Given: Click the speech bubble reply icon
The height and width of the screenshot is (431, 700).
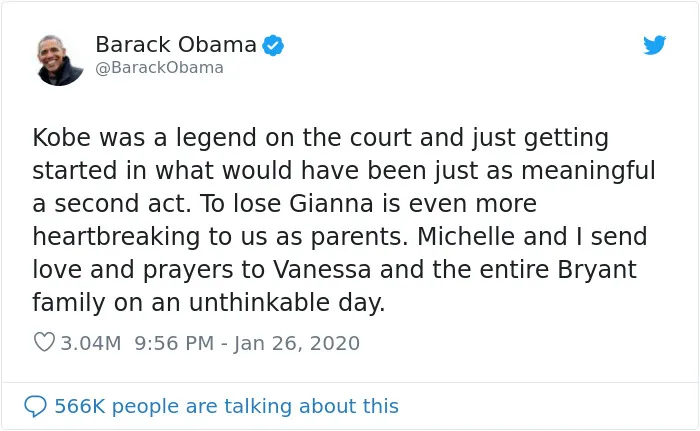Looking at the screenshot, I should coord(35,406).
